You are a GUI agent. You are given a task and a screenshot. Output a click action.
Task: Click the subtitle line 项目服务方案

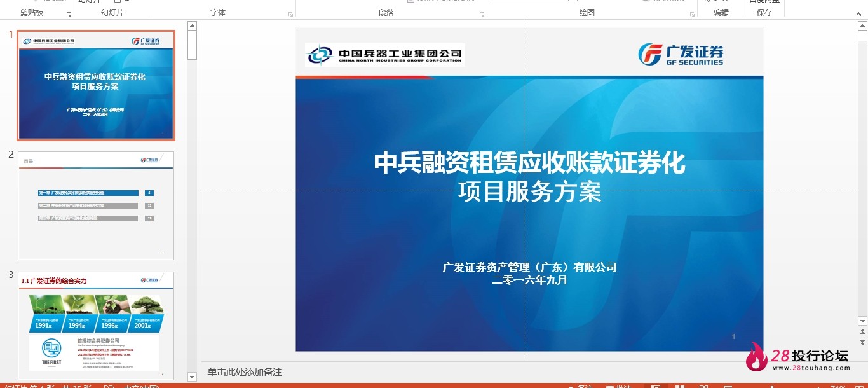pyautogui.click(x=529, y=192)
